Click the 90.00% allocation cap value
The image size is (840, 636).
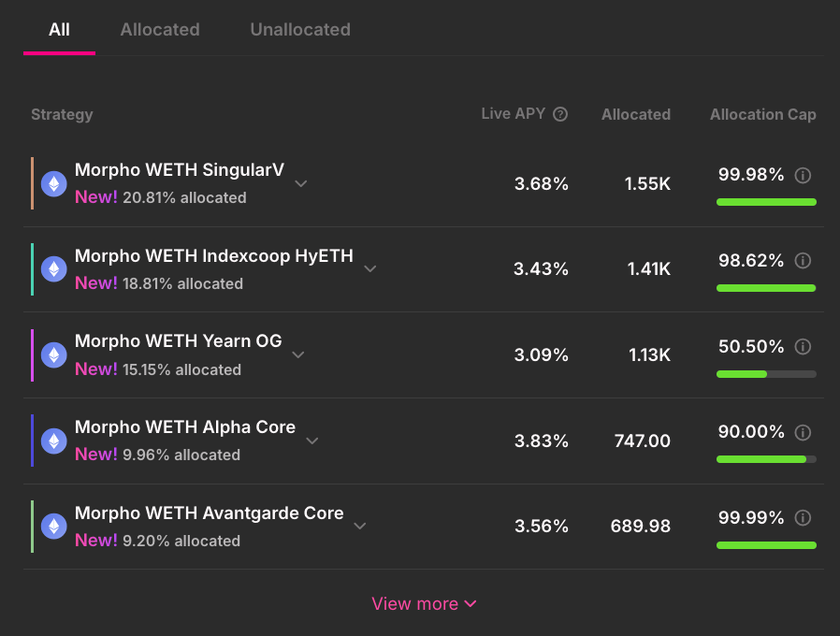pos(750,432)
